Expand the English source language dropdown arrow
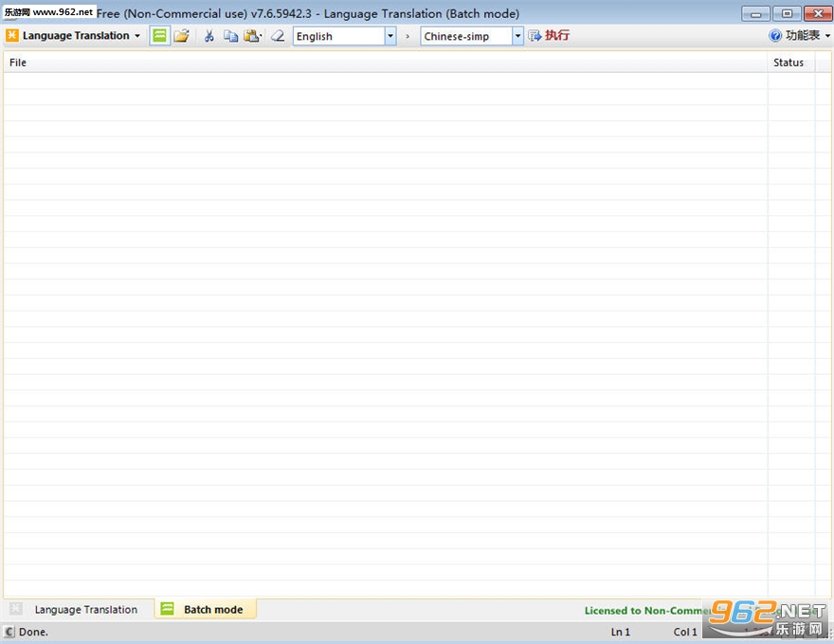The image size is (834, 644). [390, 36]
